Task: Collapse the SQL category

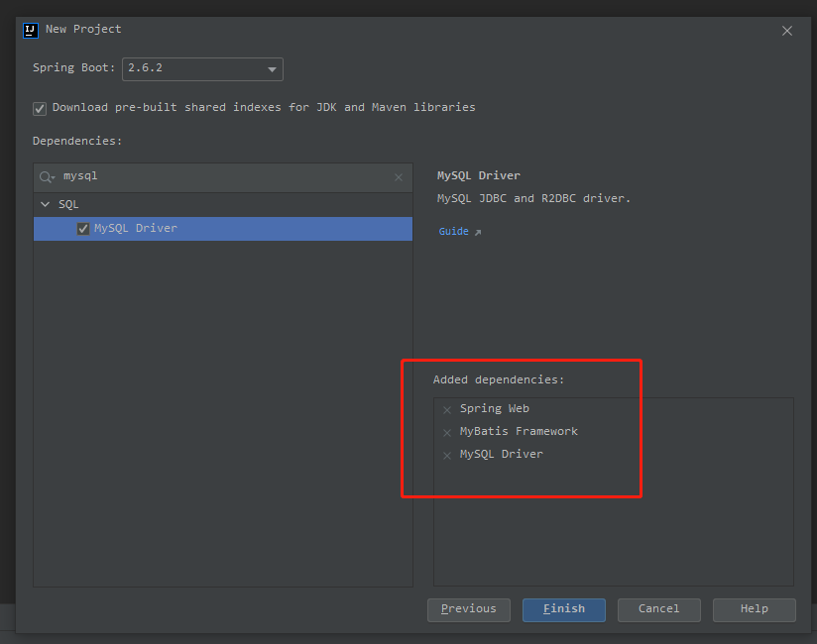Action: pyautogui.click(x=46, y=204)
